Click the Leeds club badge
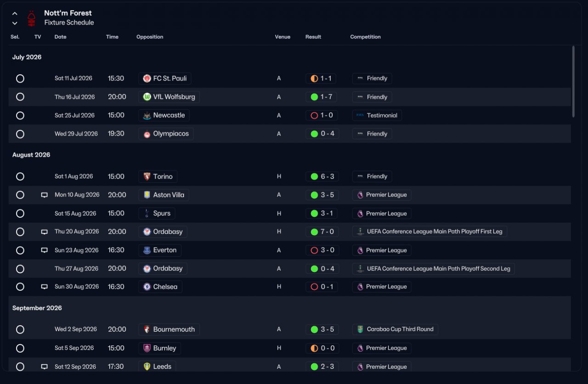Viewport: 588px width, 384px height. point(147,367)
